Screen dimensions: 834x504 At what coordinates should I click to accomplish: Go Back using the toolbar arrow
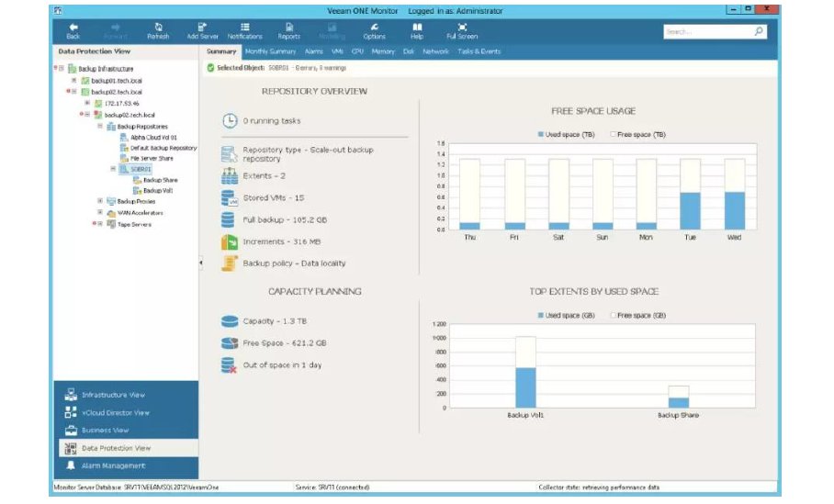[73, 31]
